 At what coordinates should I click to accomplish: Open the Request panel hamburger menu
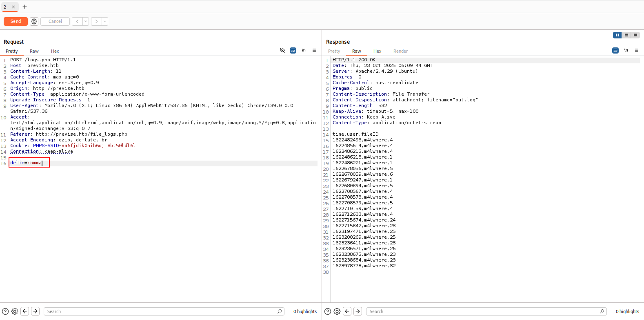tap(314, 50)
